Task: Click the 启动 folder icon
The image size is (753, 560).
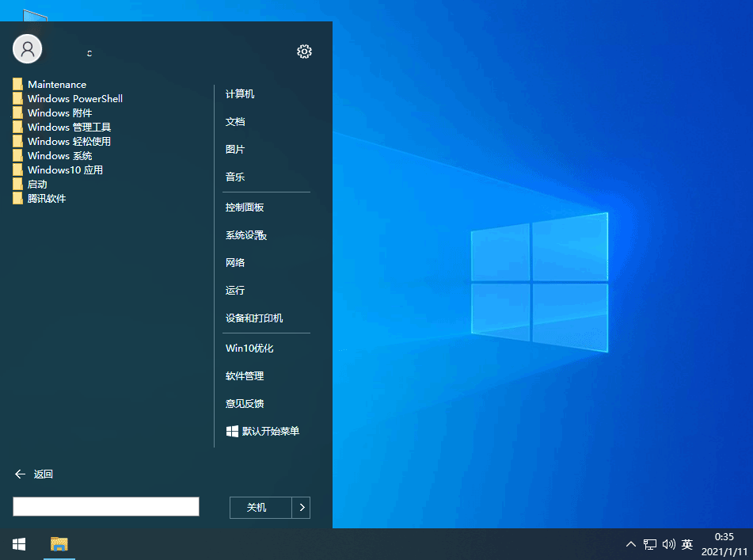Action: click(17, 185)
